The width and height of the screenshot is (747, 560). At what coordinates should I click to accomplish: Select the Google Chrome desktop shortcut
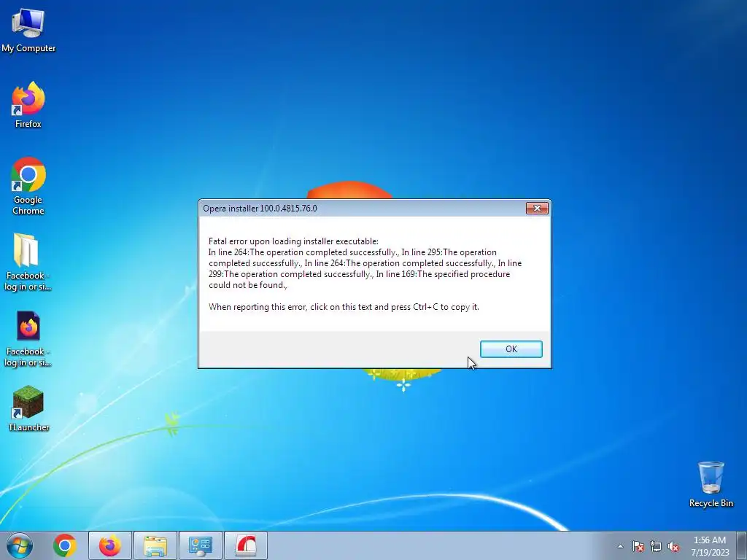(28, 186)
